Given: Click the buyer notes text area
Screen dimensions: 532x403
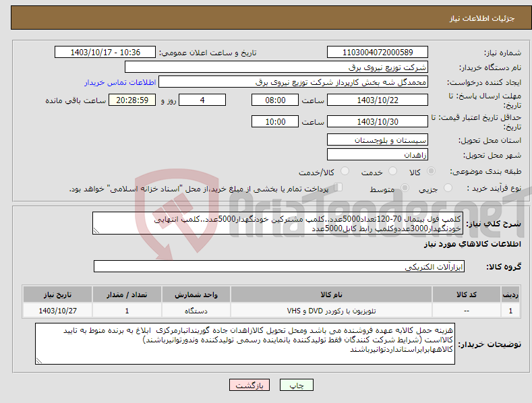Looking at the screenshot, I should (245, 344).
